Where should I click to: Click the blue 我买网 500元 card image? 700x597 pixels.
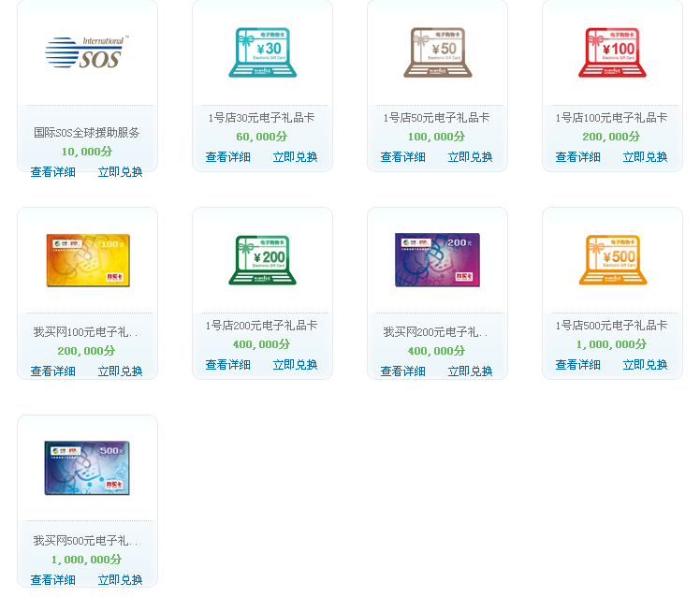(x=87, y=468)
